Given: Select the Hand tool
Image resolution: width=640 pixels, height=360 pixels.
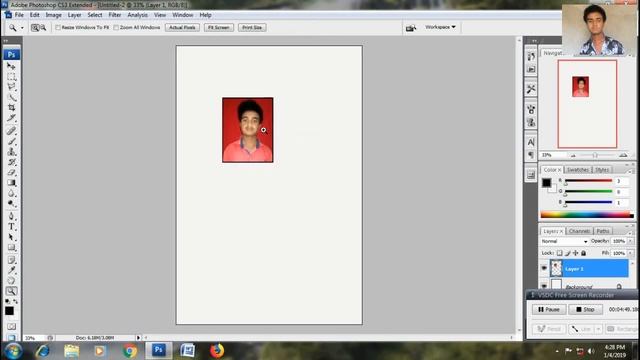Looking at the screenshot, I should click(11, 280).
